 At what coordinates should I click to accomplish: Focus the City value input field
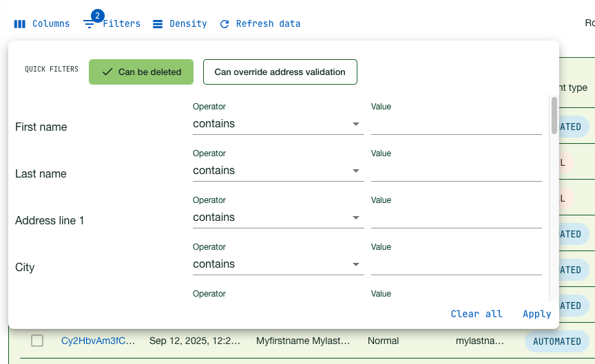pyautogui.click(x=456, y=265)
